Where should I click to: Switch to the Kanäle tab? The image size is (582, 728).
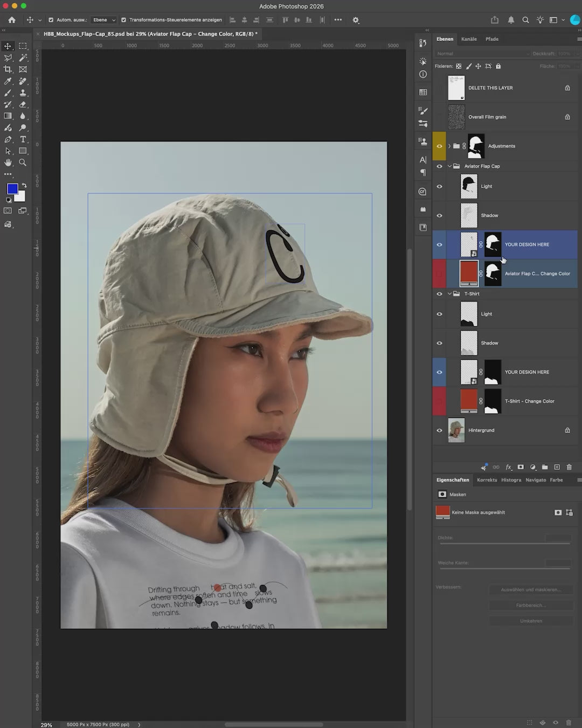tap(469, 39)
